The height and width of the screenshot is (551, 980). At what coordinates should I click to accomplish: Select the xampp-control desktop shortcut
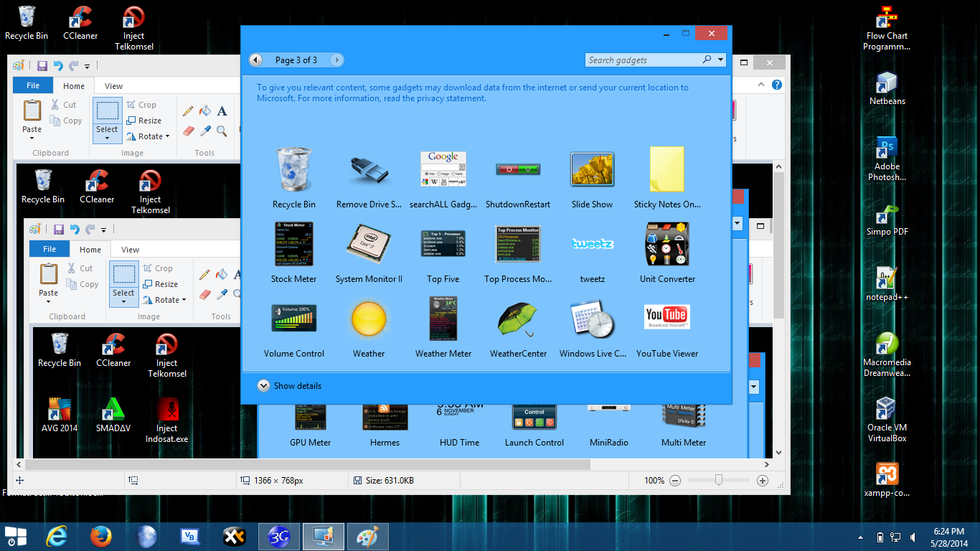887,481
